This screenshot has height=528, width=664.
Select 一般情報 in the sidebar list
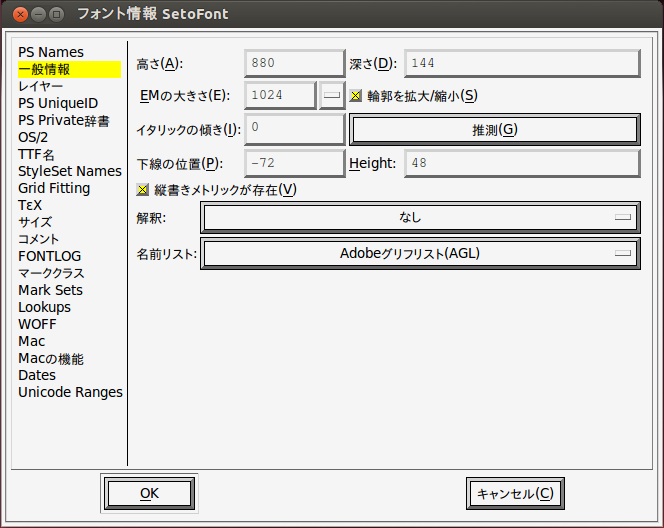click(x=69, y=69)
